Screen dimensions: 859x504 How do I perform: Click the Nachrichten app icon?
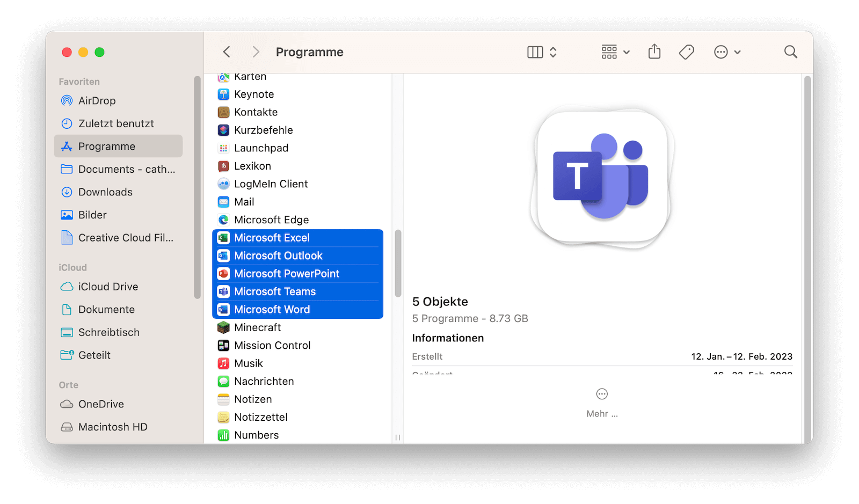pyautogui.click(x=223, y=382)
